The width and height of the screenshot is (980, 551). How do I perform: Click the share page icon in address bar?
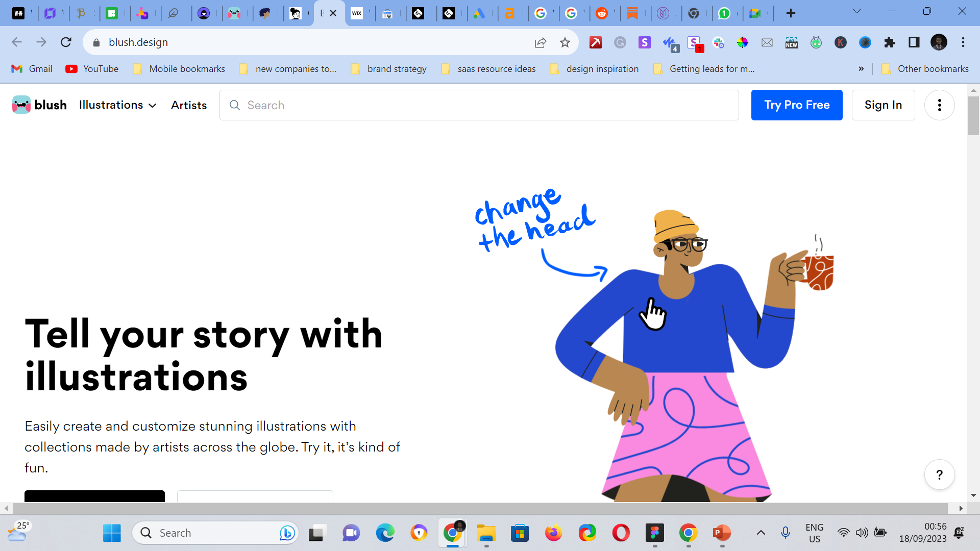click(x=540, y=42)
